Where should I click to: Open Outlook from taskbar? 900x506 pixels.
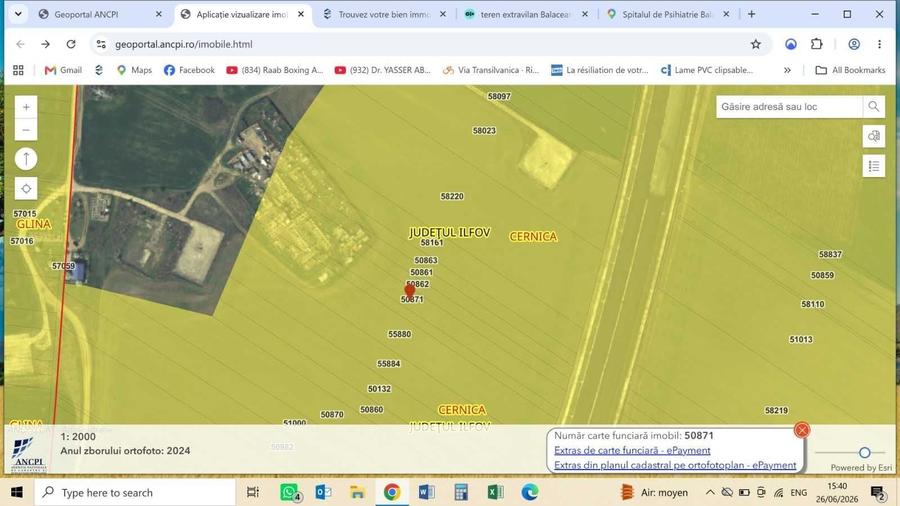point(323,492)
